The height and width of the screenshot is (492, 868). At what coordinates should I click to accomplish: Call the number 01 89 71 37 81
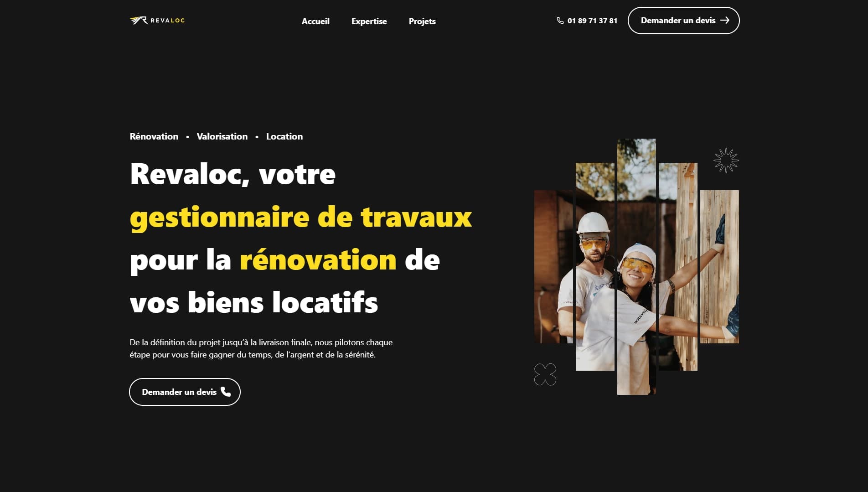pyautogui.click(x=592, y=21)
